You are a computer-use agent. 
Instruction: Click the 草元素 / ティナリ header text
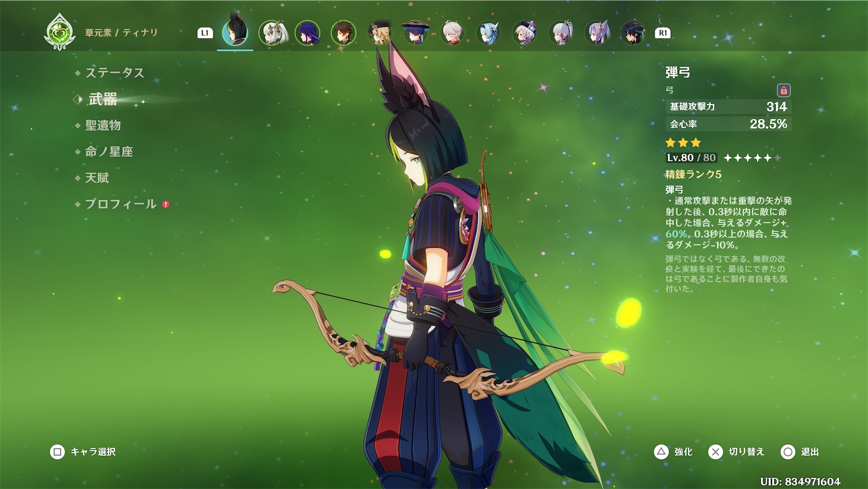[122, 32]
